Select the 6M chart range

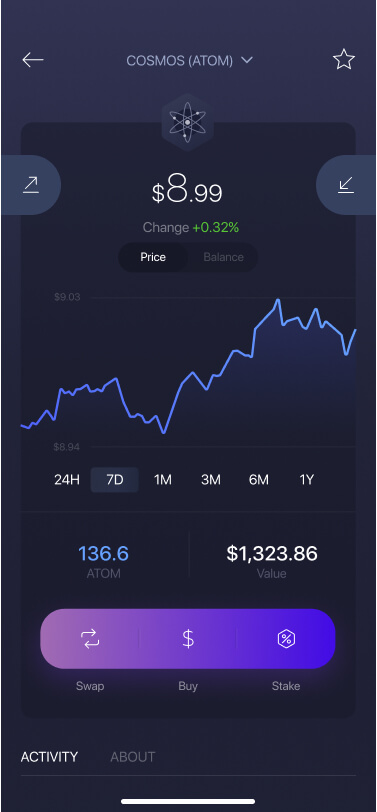[258, 480]
